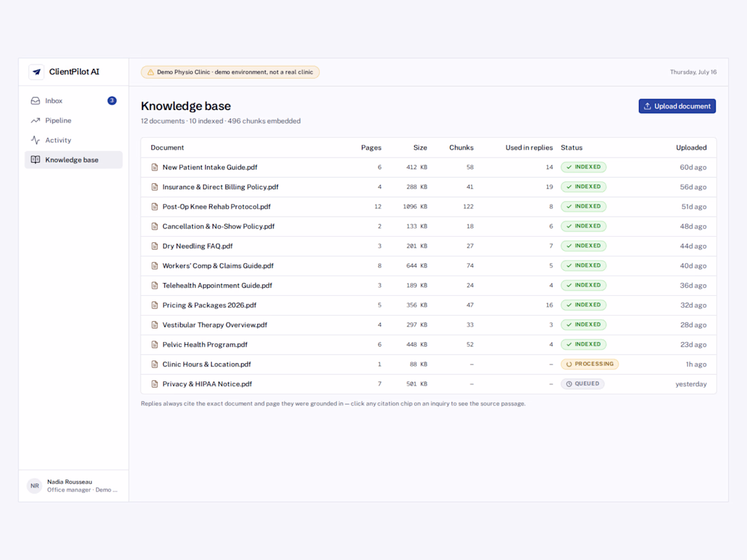Image resolution: width=747 pixels, height=560 pixels.
Task: Click file icon beside Dry Needling FAQ.pdf
Action: tap(154, 246)
